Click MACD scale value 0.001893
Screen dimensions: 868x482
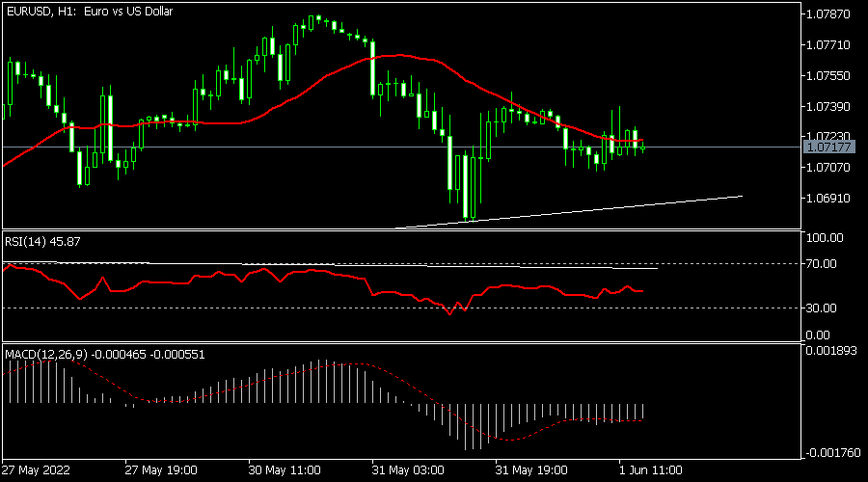831,351
